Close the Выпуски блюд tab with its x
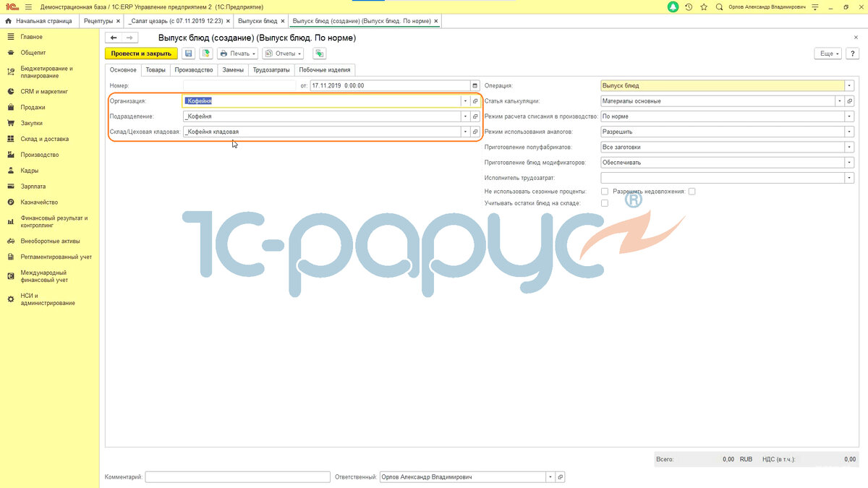868x488 pixels. click(x=284, y=21)
